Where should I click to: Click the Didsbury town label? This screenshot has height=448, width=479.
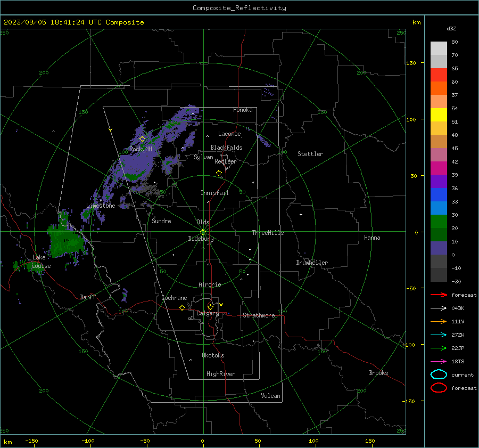click(x=201, y=239)
